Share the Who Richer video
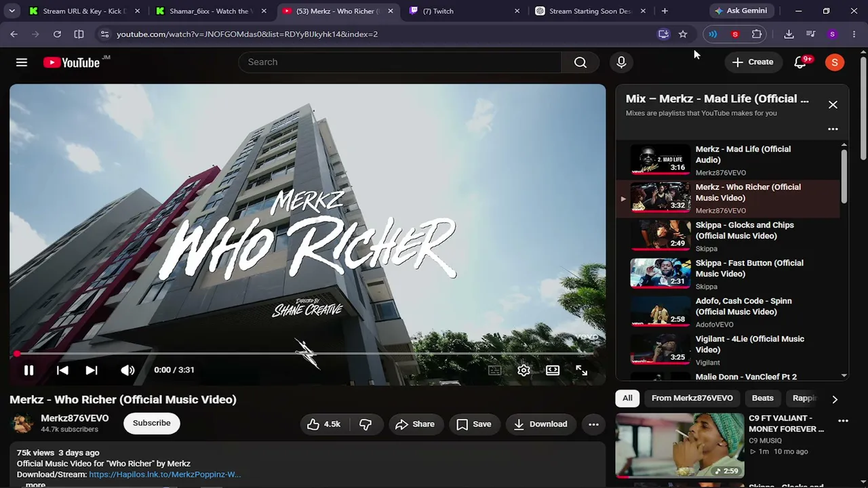 coord(415,424)
